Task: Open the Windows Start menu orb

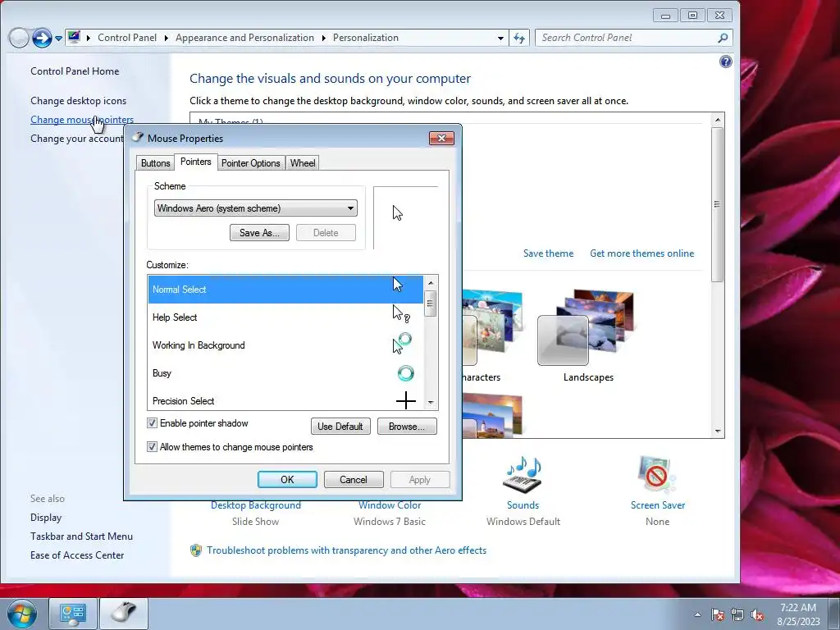Action: 22,614
